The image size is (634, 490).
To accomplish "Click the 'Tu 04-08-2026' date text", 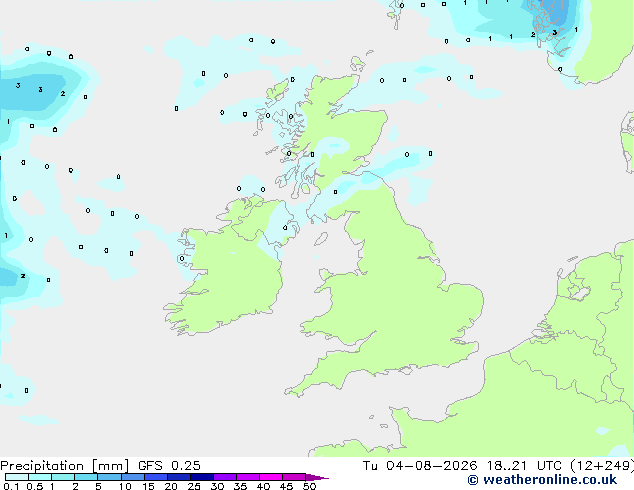I will [x=420, y=466].
